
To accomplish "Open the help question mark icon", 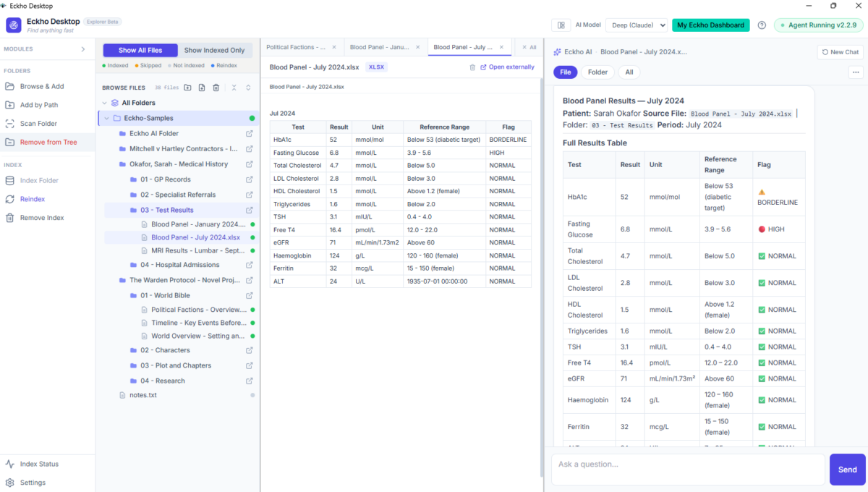I will click(762, 25).
